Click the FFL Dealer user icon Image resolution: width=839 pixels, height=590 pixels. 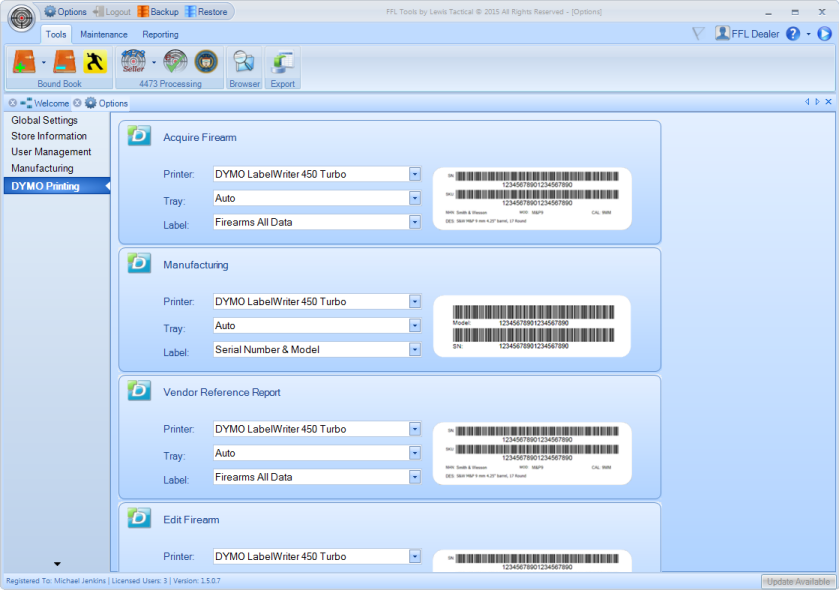[x=722, y=33]
